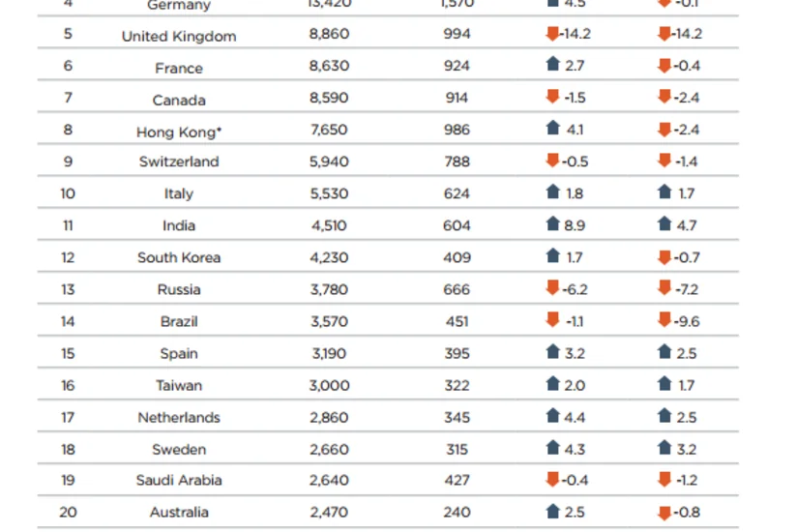The image size is (797, 532).
Task: Click the Saudi Arabia country name
Action: click(179, 480)
